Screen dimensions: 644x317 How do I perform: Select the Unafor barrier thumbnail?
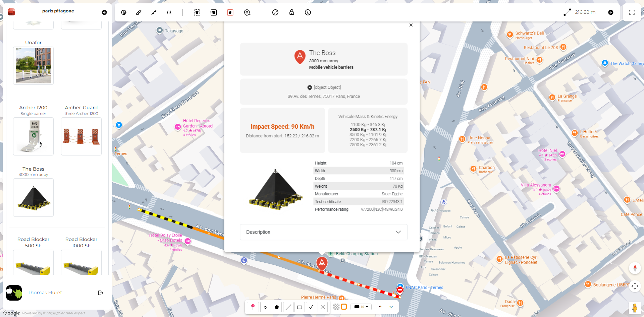click(33, 65)
